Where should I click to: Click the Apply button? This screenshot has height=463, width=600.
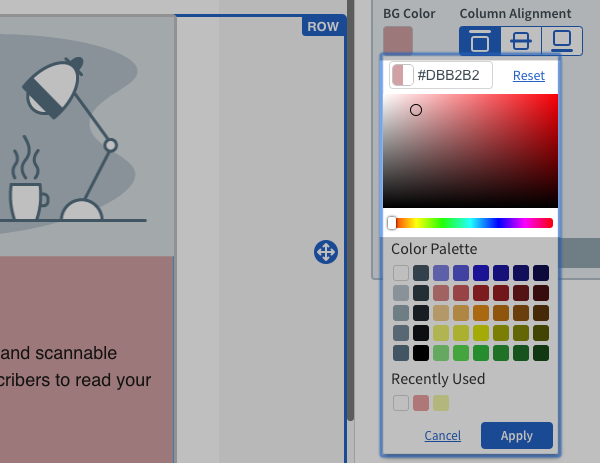pos(517,435)
